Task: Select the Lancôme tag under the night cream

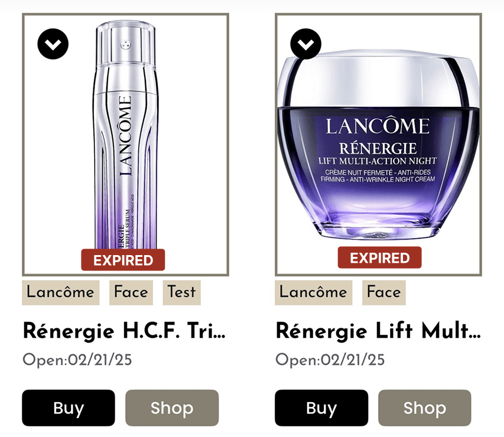Action: pyautogui.click(x=313, y=292)
